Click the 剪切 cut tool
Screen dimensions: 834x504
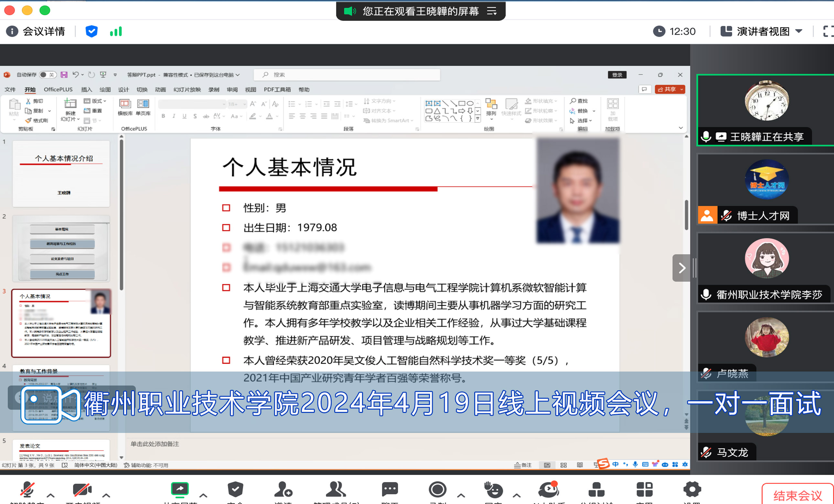35,101
